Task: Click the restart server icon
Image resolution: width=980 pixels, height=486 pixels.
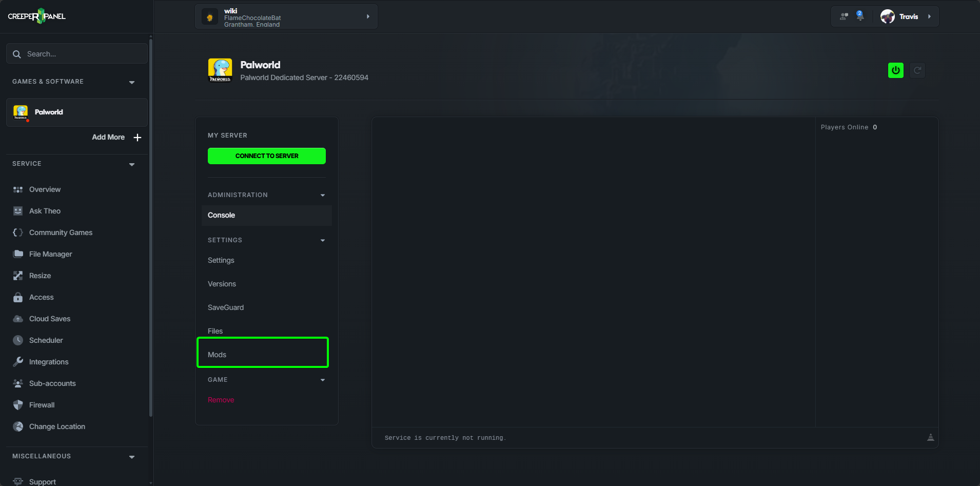Action: (917, 70)
